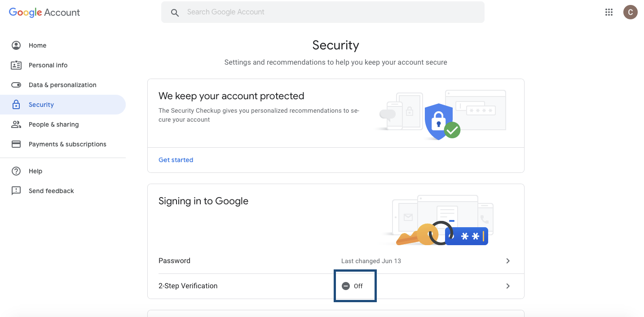Viewport: 644px width, 317px height.
Task: Click the 2-Step Verification Off status
Action: pos(353,286)
